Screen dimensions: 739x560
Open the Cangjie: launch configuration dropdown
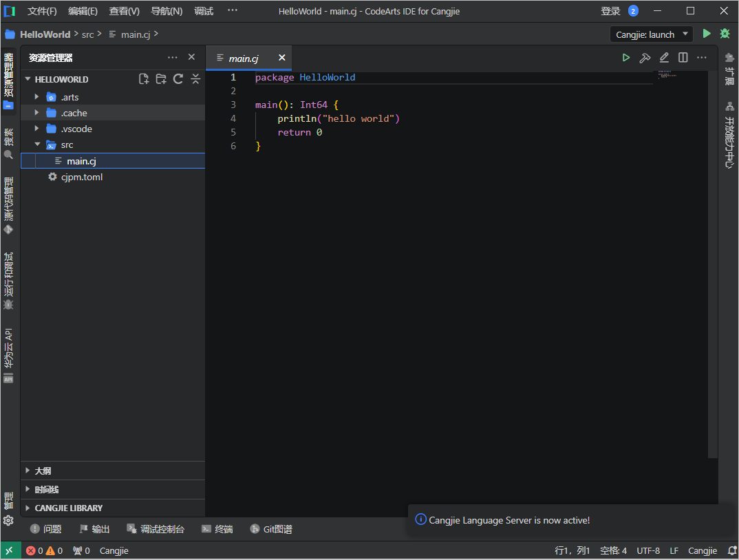click(x=652, y=34)
